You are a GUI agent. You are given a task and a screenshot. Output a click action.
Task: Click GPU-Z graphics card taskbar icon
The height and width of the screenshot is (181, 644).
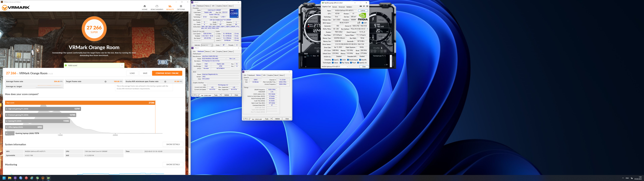coord(49,178)
